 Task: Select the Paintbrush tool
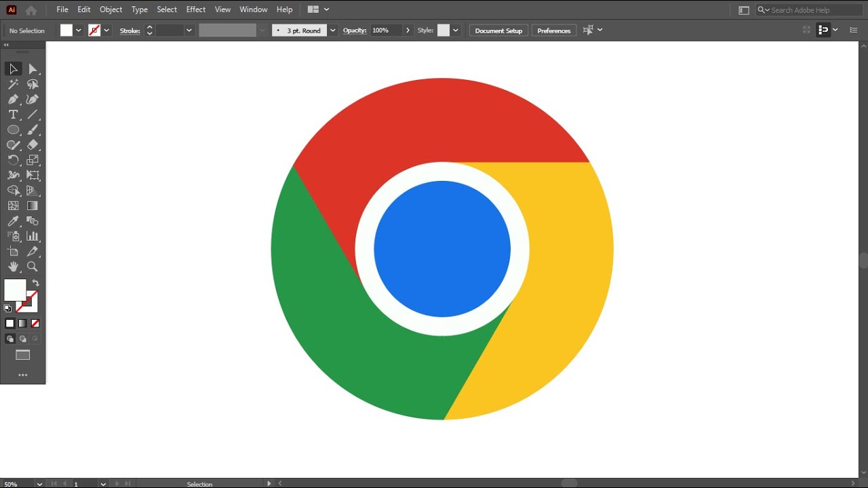tap(33, 130)
